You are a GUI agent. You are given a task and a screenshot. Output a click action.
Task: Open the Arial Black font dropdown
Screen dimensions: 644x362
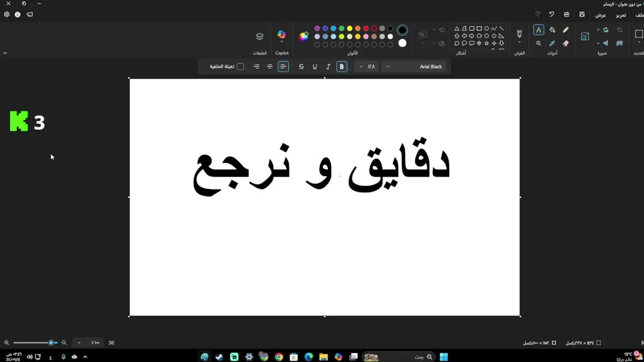(x=415, y=66)
